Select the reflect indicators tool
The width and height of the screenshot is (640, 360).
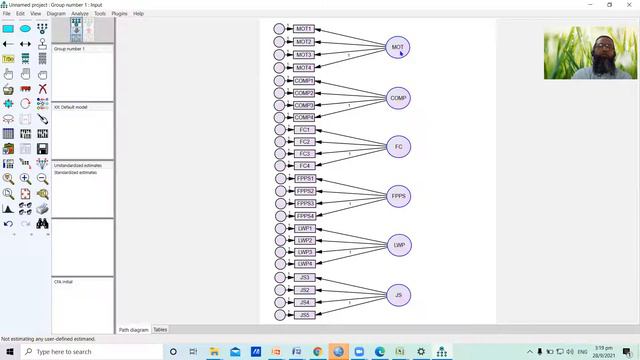pos(42,104)
